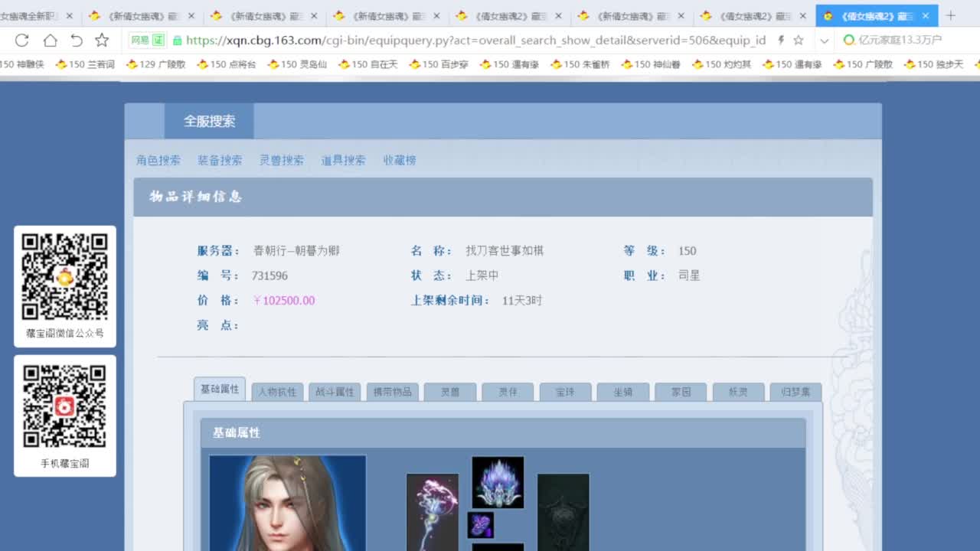Click the 上架中 status value
Viewport: 980px width, 551px height.
pyautogui.click(x=482, y=275)
